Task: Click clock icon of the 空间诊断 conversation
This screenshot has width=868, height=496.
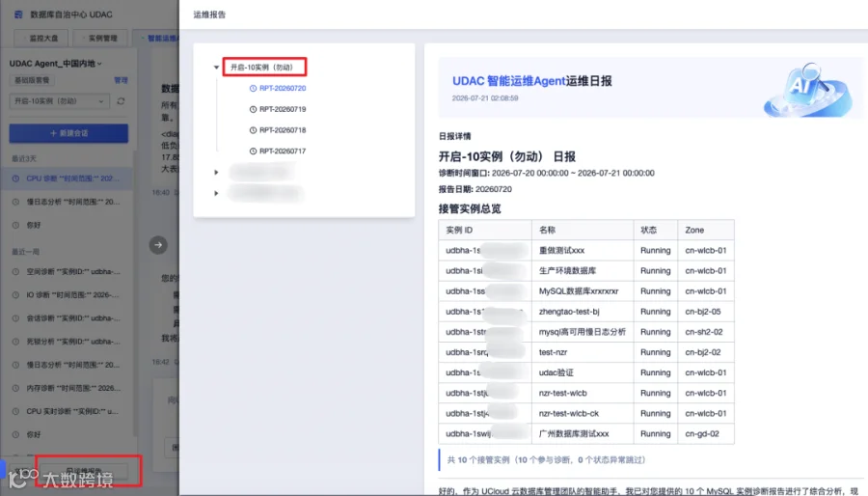Action: pos(15,271)
